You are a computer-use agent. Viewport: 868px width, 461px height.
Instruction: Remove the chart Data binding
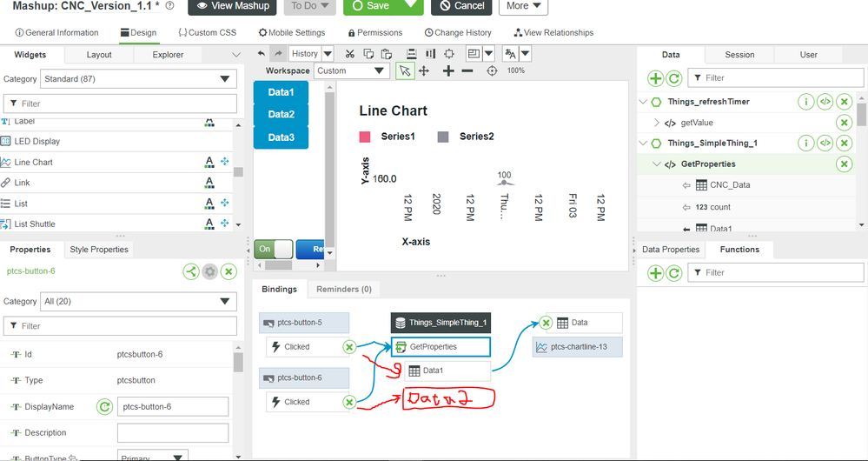(546, 323)
